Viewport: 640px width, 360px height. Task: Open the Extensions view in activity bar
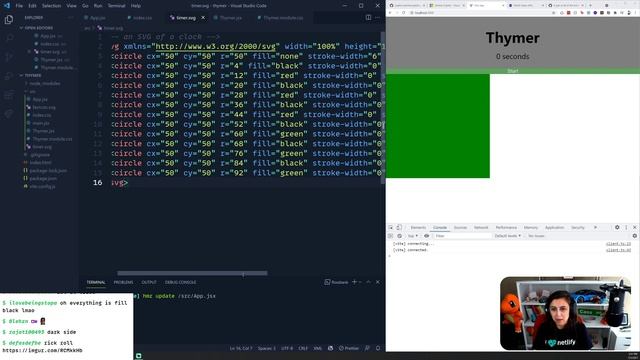[9, 95]
